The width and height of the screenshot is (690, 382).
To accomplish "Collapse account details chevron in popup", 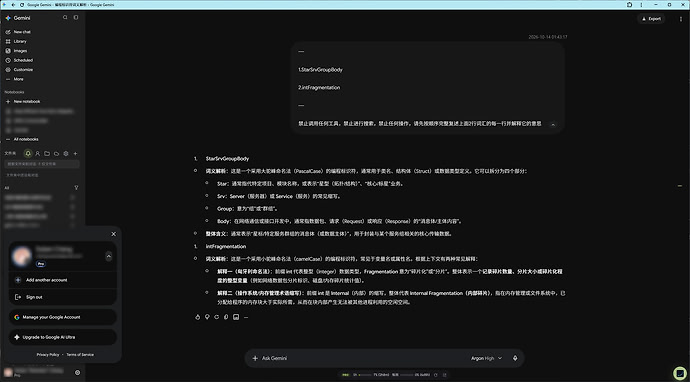I will [109, 256].
